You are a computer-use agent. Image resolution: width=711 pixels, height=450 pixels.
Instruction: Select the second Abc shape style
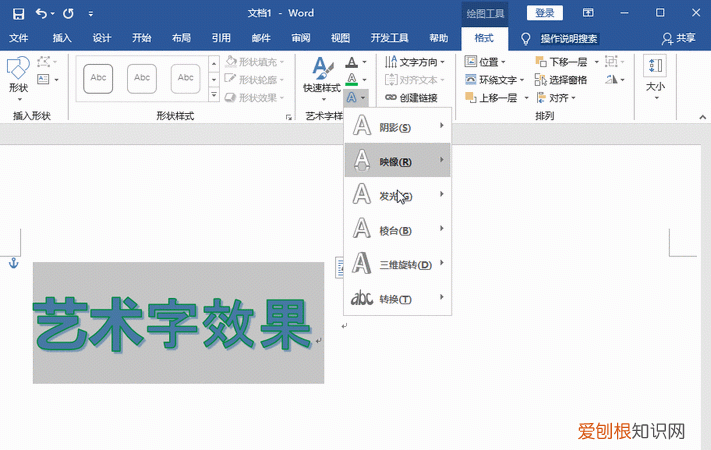click(142, 78)
